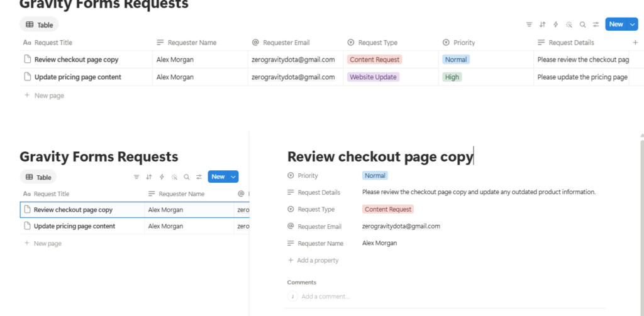Click the sort icon in the lower table toolbar
644x316 pixels.
click(149, 177)
